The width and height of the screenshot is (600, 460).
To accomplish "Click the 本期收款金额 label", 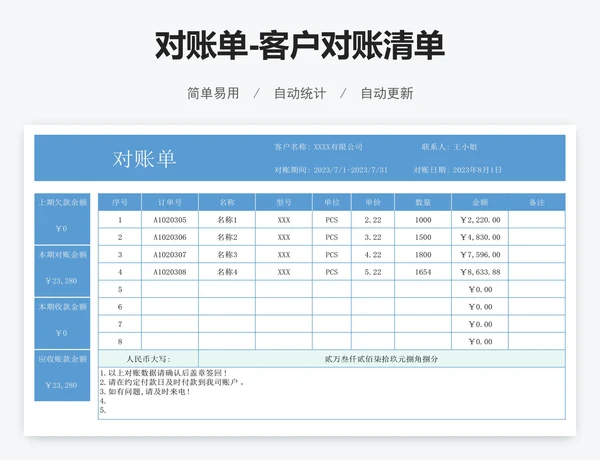I will click(62, 307).
